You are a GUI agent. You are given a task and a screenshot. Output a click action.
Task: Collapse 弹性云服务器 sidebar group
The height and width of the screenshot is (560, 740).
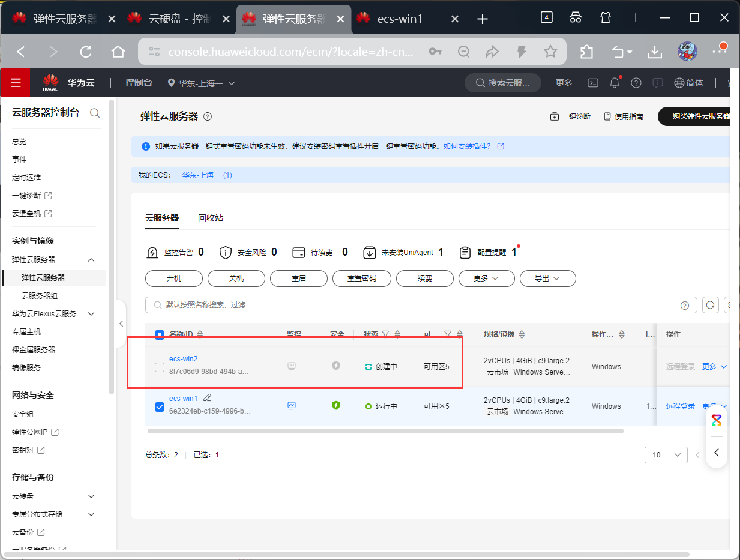(91, 260)
